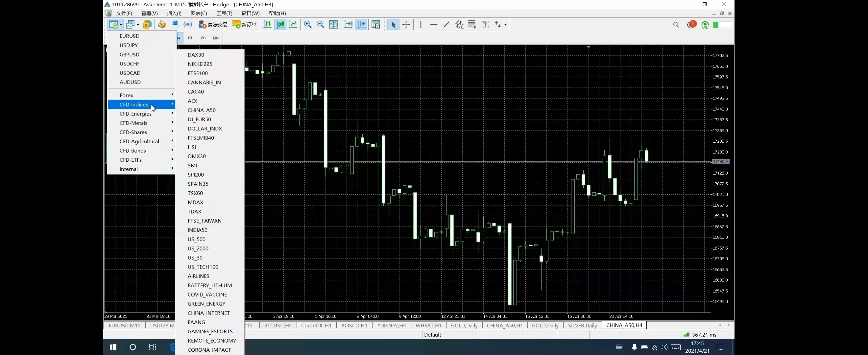Screen dimensions: 868x355
Task: Select the vertical line drawing tool
Action: pyautogui.click(x=421, y=25)
